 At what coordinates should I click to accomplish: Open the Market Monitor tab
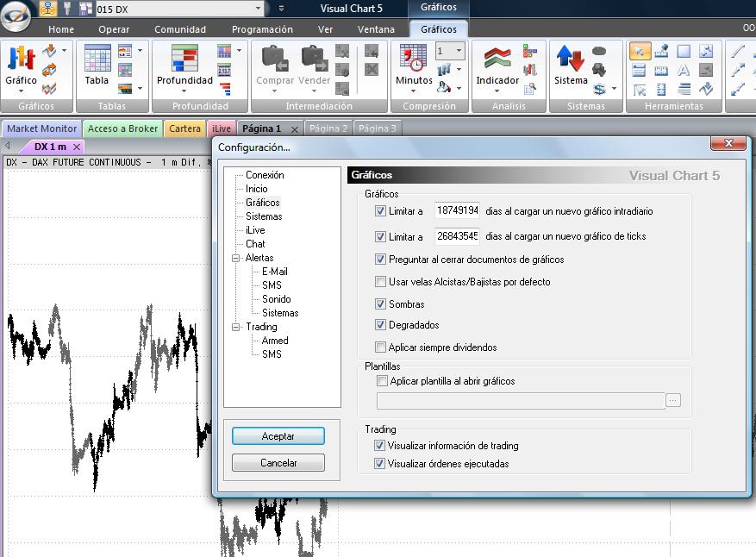pos(42,128)
